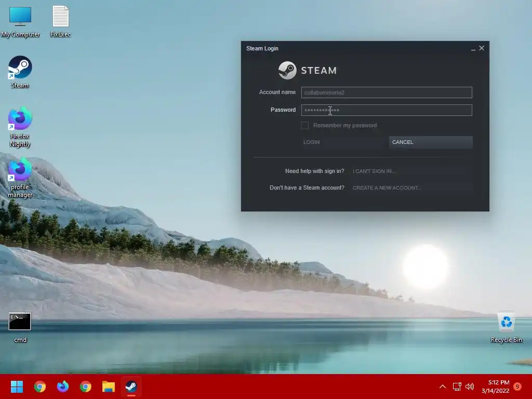532x399 pixels.
Task: Open the I CAN'T SIGN IN link
Action: 374,171
